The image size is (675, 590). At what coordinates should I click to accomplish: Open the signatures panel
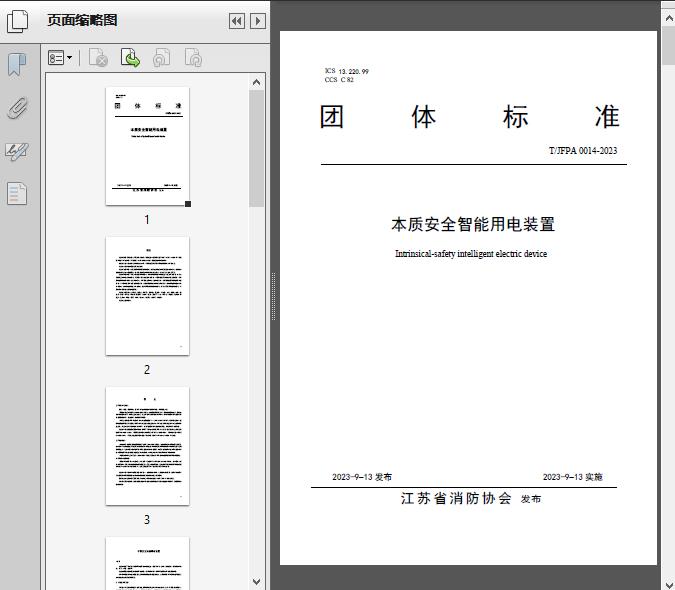coord(17,151)
